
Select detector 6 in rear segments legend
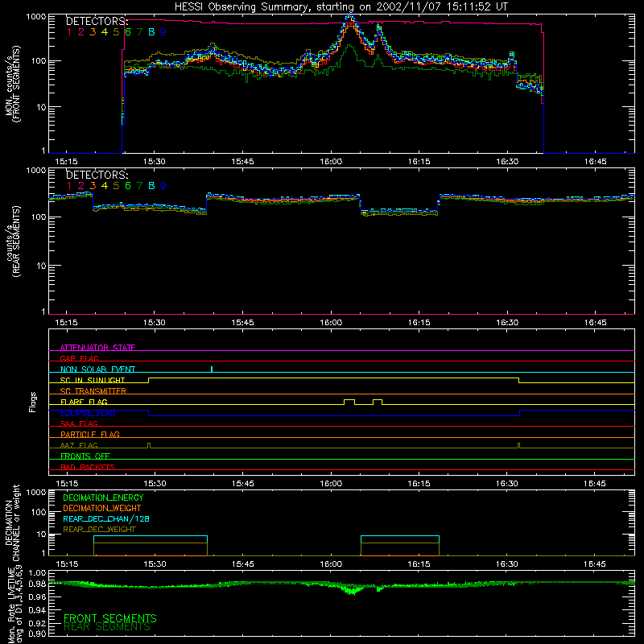coord(128,186)
